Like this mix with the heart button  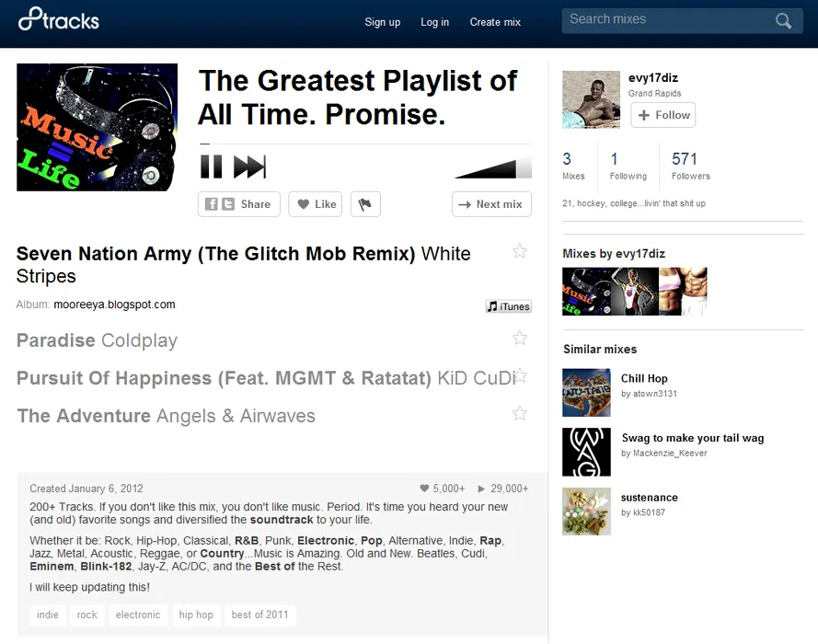(x=316, y=204)
